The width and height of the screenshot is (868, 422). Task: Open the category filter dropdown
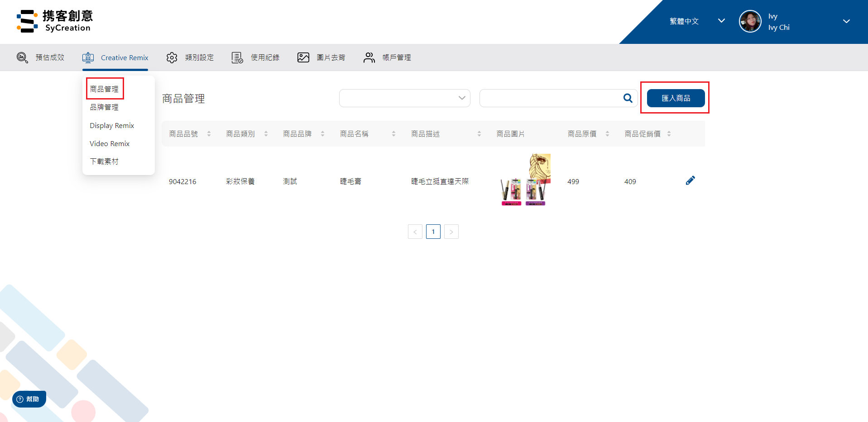(x=405, y=98)
